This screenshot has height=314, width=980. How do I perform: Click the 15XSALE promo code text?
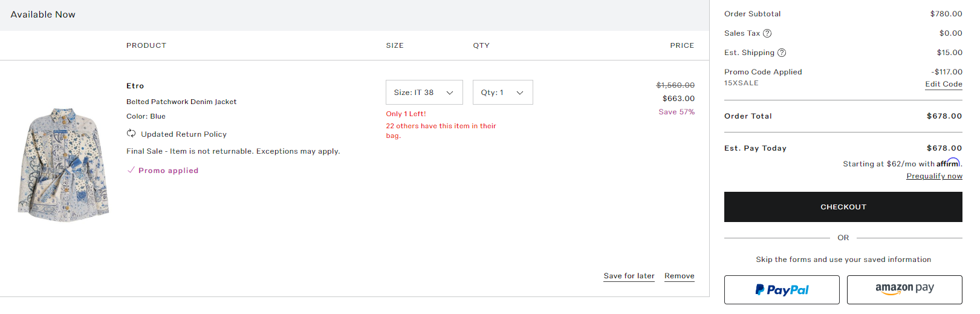pos(741,83)
